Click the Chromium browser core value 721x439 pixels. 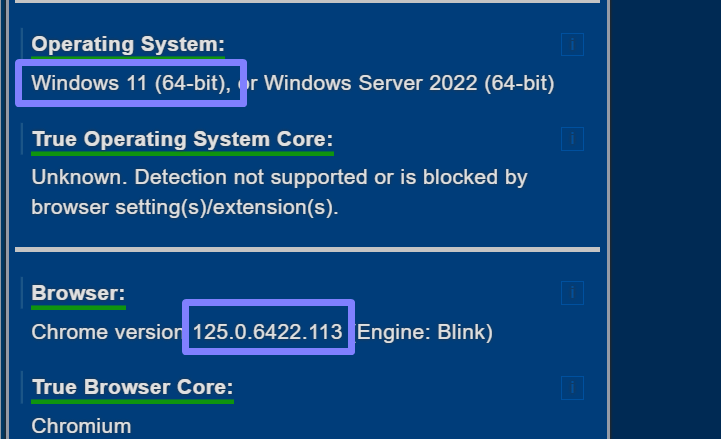pos(81,426)
